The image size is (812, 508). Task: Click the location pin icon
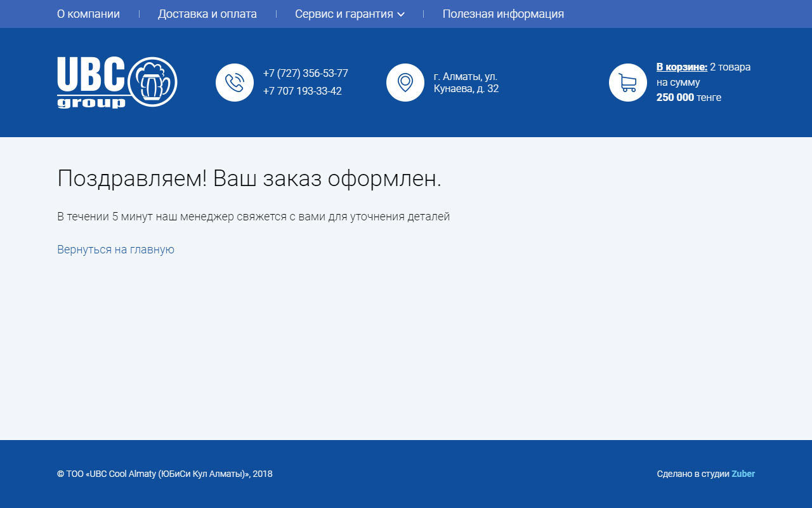(x=405, y=83)
